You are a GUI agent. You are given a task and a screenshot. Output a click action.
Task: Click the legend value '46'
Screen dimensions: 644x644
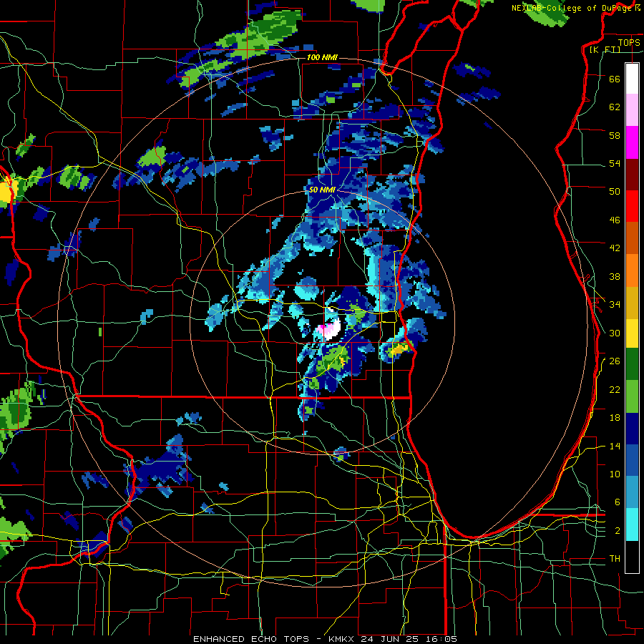pos(615,220)
